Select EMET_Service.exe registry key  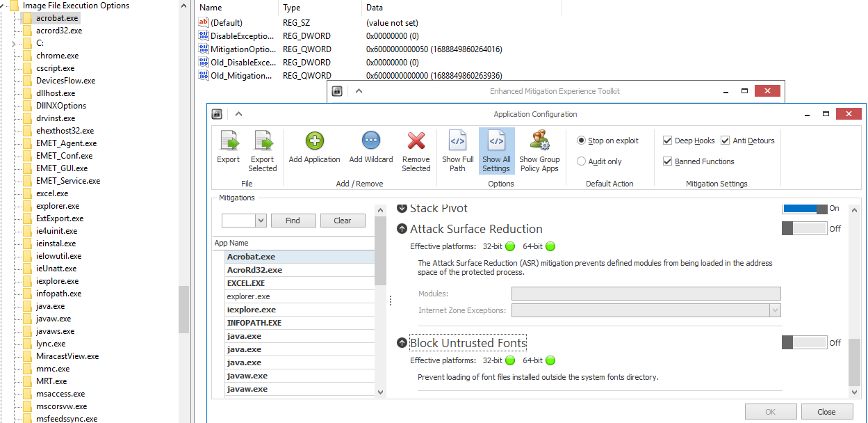coord(68,181)
